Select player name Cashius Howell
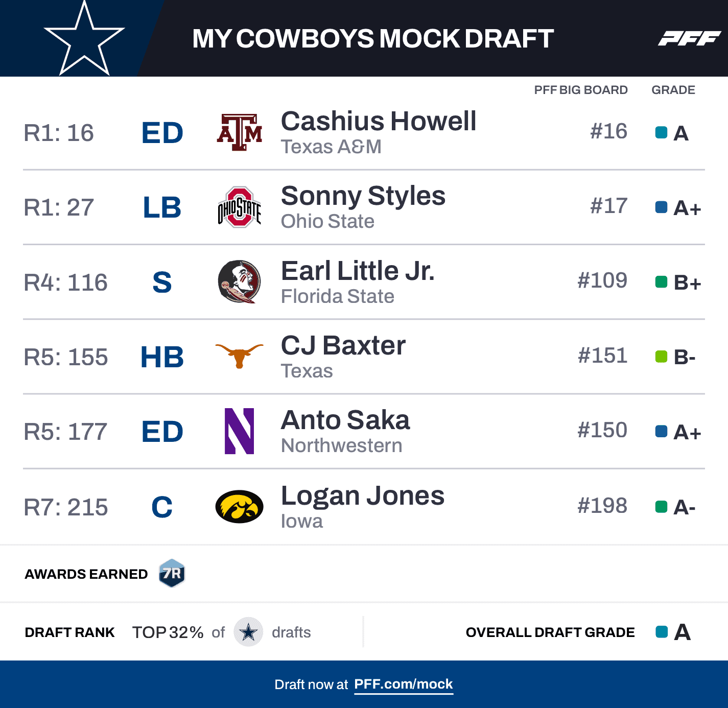 click(379, 122)
